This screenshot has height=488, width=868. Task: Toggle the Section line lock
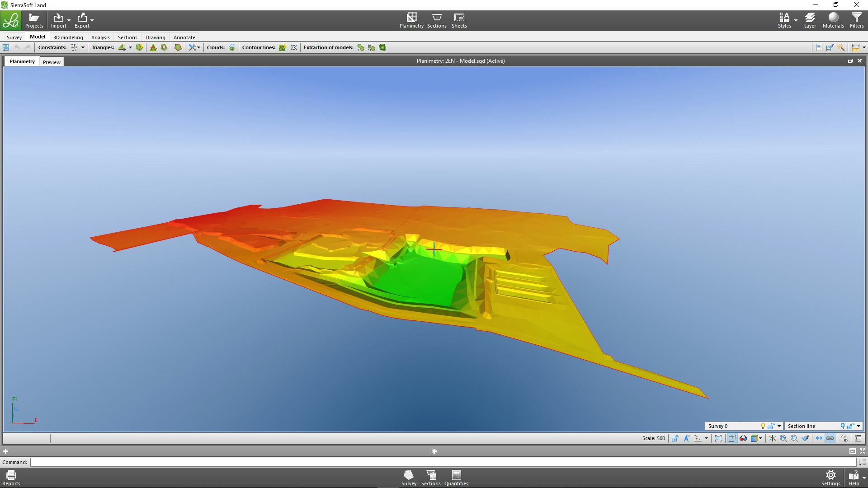coord(850,426)
